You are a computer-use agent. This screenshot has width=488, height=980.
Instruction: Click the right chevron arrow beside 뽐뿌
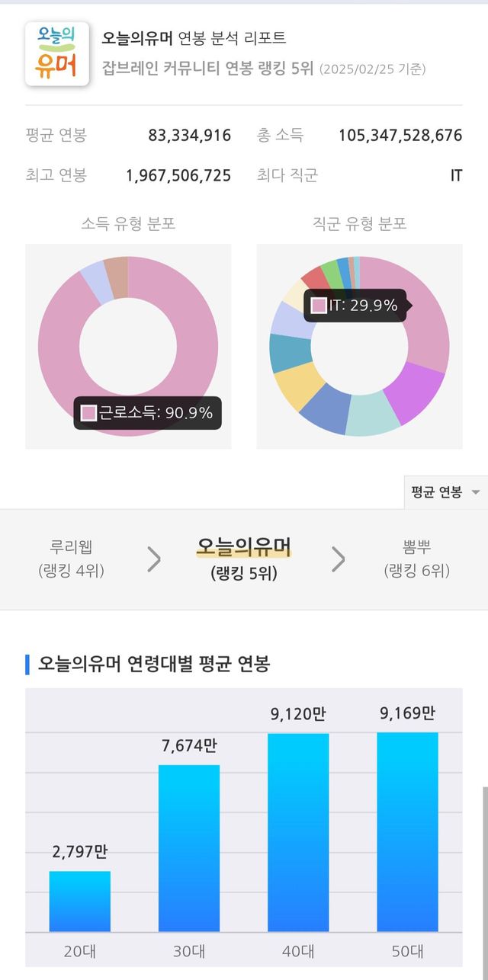click(339, 559)
